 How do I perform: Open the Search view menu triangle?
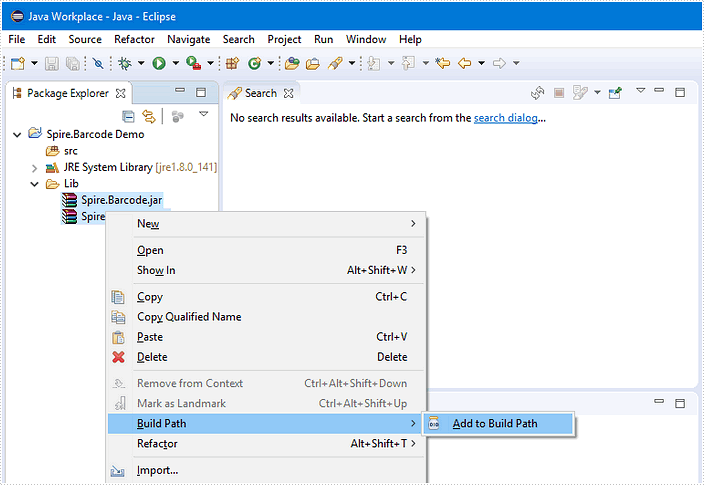tap(641, 90)
